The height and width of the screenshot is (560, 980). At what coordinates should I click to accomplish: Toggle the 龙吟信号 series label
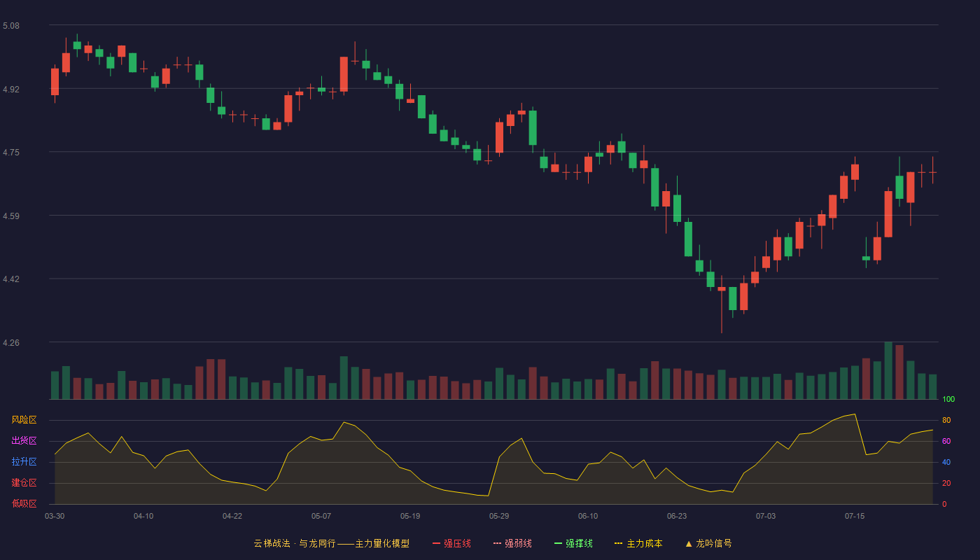pyautogui.click(x=713, y=543)
